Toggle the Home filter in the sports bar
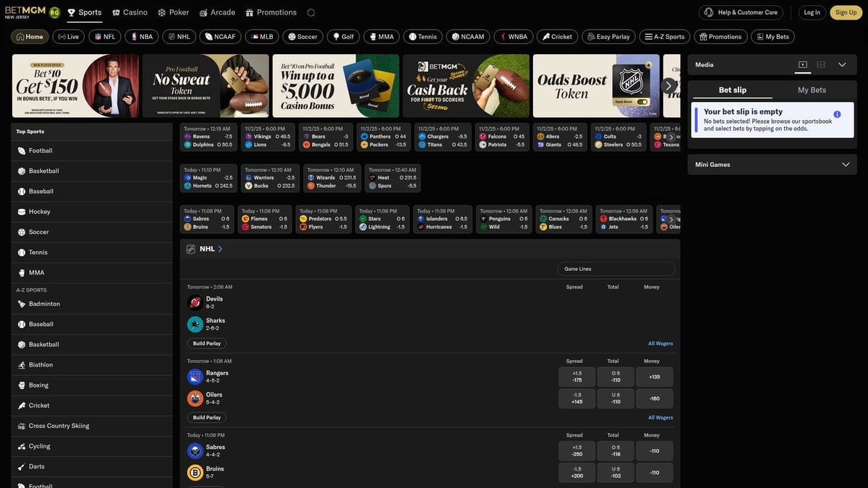The width and height of the screenshot is (868, 488). [29, 35]
